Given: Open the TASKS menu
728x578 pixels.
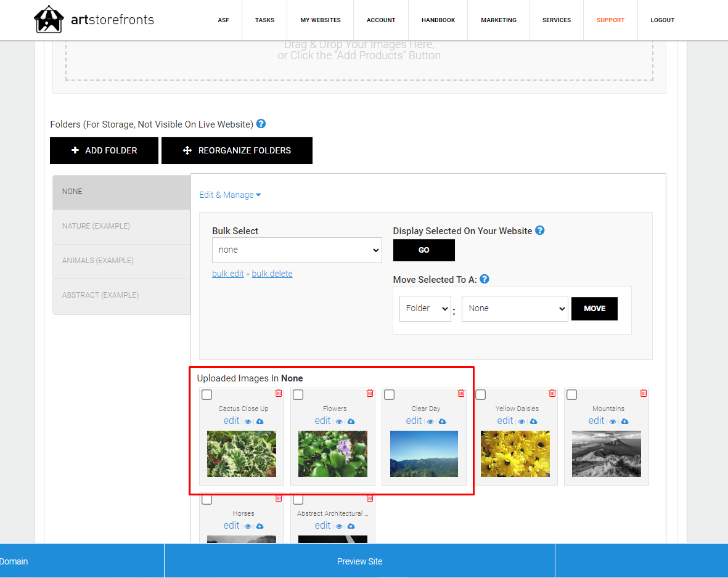Looking at the screenshot, I should (264, 20).
